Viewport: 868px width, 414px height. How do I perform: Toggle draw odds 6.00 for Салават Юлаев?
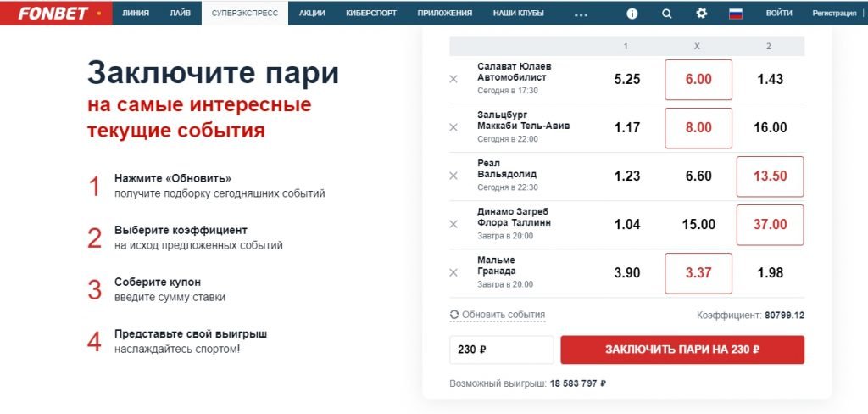point(698,80)
